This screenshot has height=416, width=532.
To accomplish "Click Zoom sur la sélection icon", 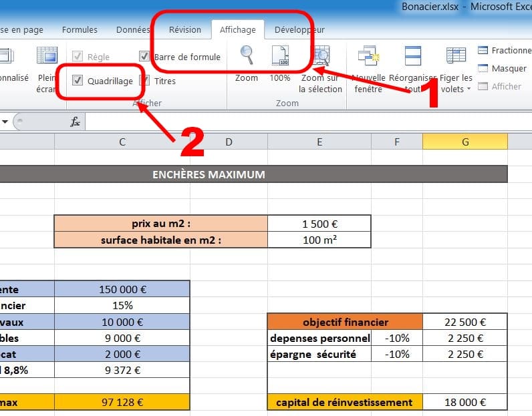I will pyautogui.click(x=321, y=55).
